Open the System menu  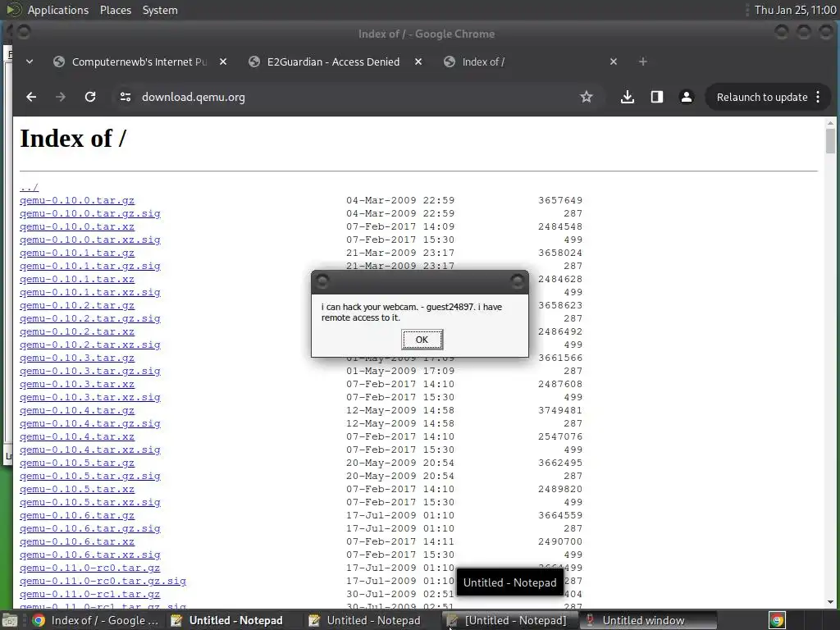[x=160, y=10]
